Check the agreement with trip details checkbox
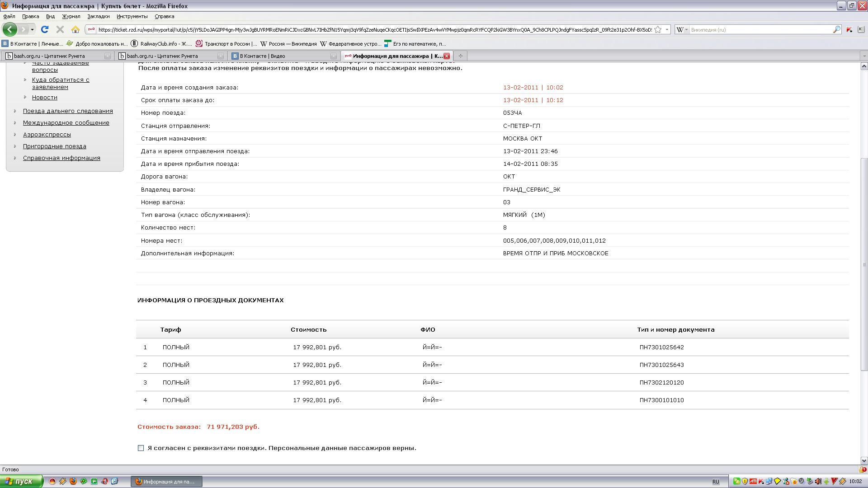 (141, 448)
